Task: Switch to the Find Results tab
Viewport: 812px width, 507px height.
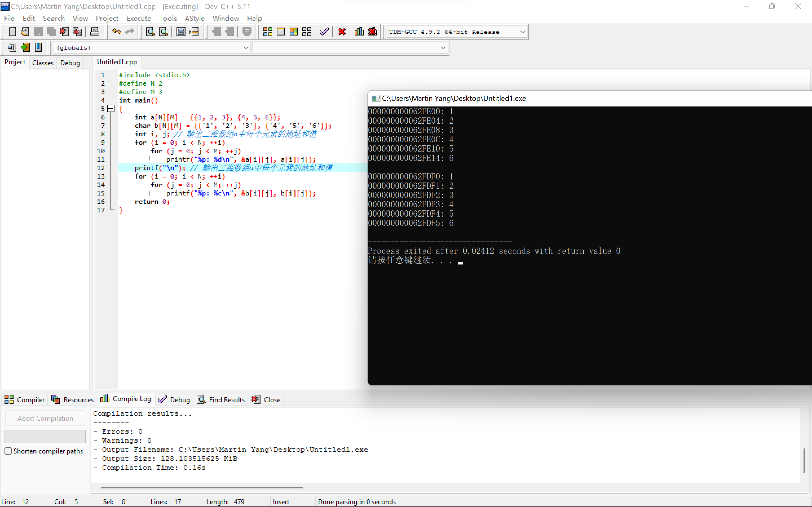Action: (x=222, y=399)
